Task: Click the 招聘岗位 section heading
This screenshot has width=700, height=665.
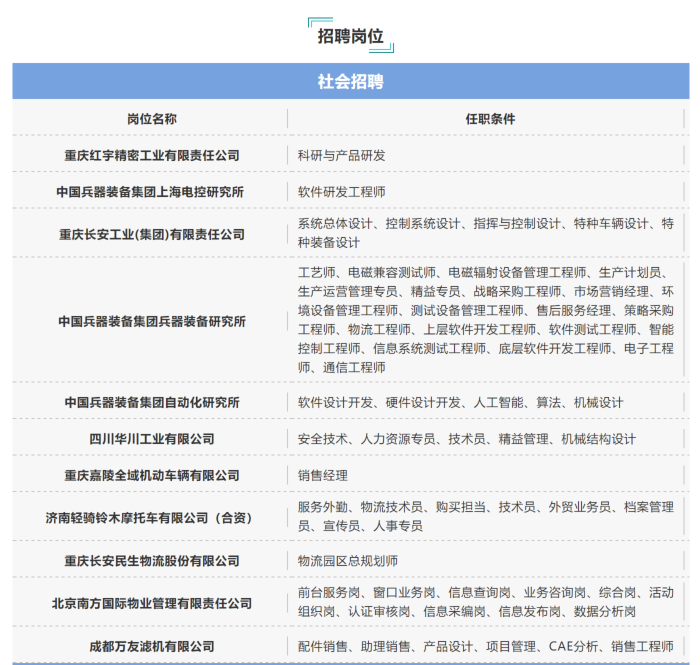Action: pos(350,36)
